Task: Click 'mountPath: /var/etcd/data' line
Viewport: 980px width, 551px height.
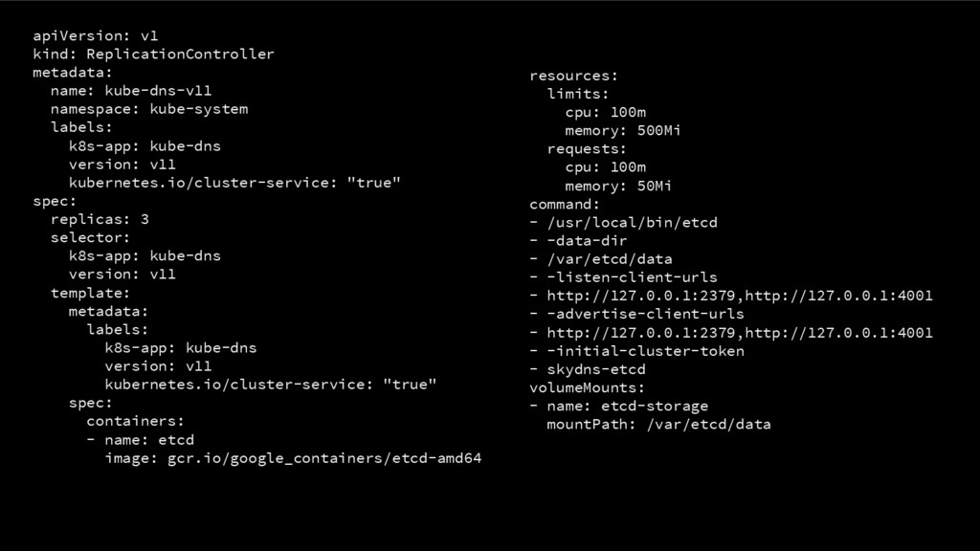Action: click(658, 425)
